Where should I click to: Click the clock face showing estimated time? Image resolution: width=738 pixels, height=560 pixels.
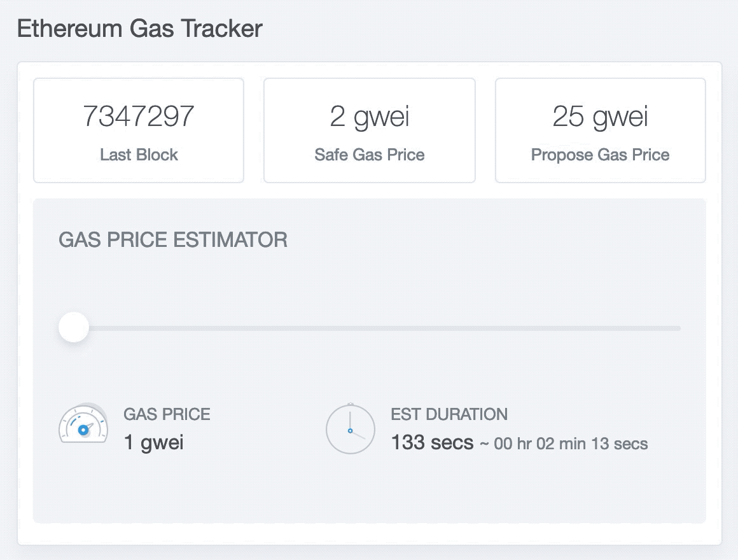click(x=350, y=428)
